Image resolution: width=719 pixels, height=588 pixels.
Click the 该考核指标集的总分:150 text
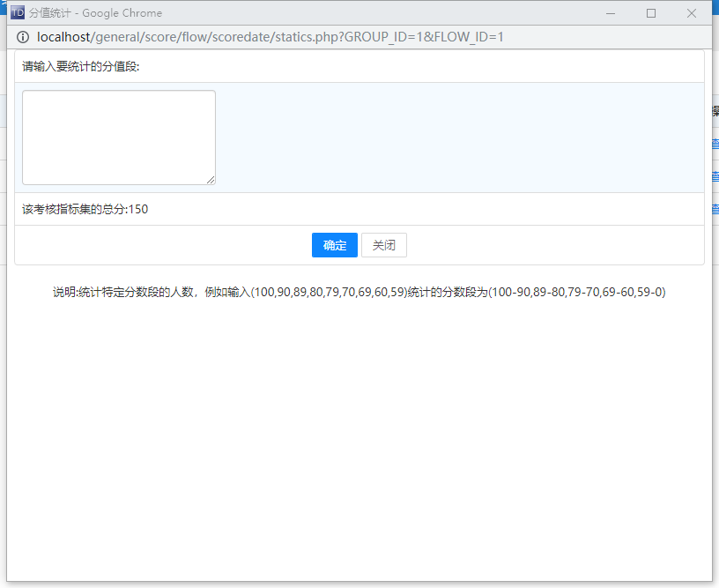(85, 209)
